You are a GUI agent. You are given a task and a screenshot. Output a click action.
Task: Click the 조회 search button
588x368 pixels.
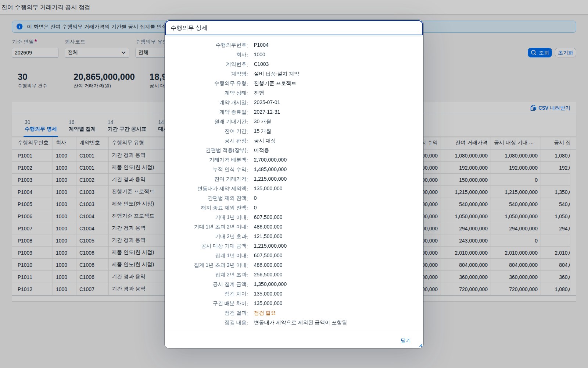(x=539, y=53)
